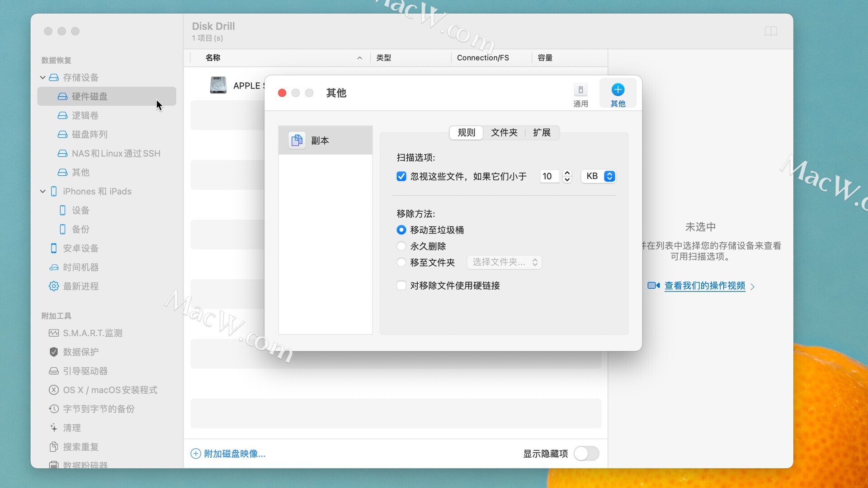
Task: Click the 最新进程 gear icon
Action: click(53, 286)
